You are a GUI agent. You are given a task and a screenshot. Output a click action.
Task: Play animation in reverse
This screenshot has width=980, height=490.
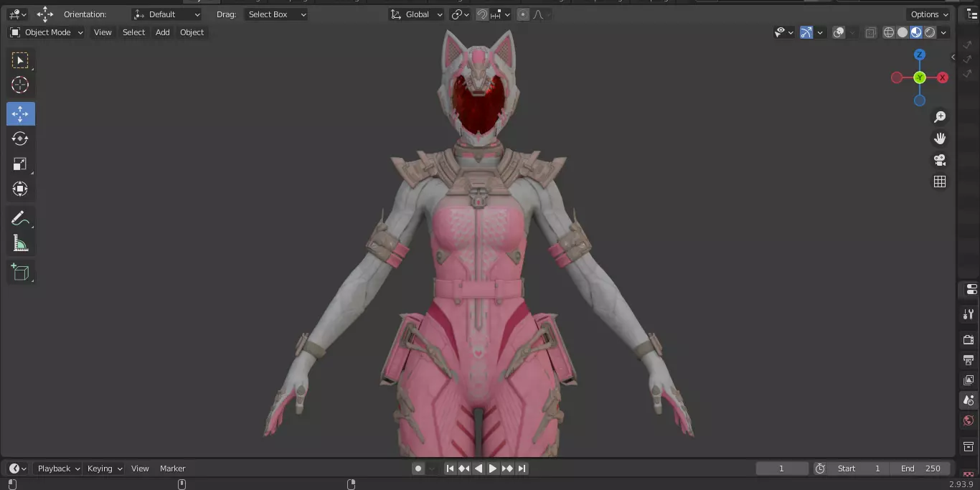tap(479, 468)
